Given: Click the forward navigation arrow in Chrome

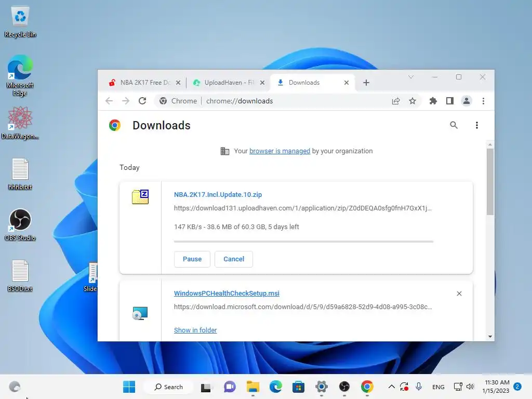Looking at the screenshot, I should pos(126,101).
